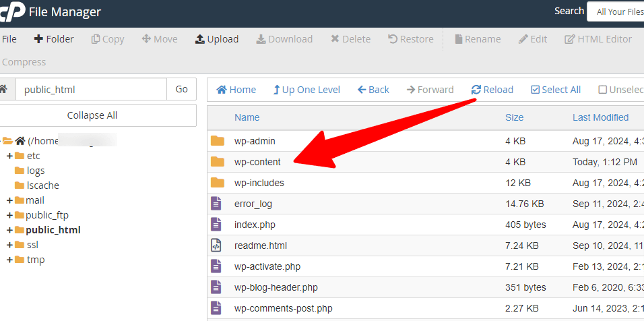Select the wp-activate.php file name
This screenshot has height=321, width=644.
[267, 267]
